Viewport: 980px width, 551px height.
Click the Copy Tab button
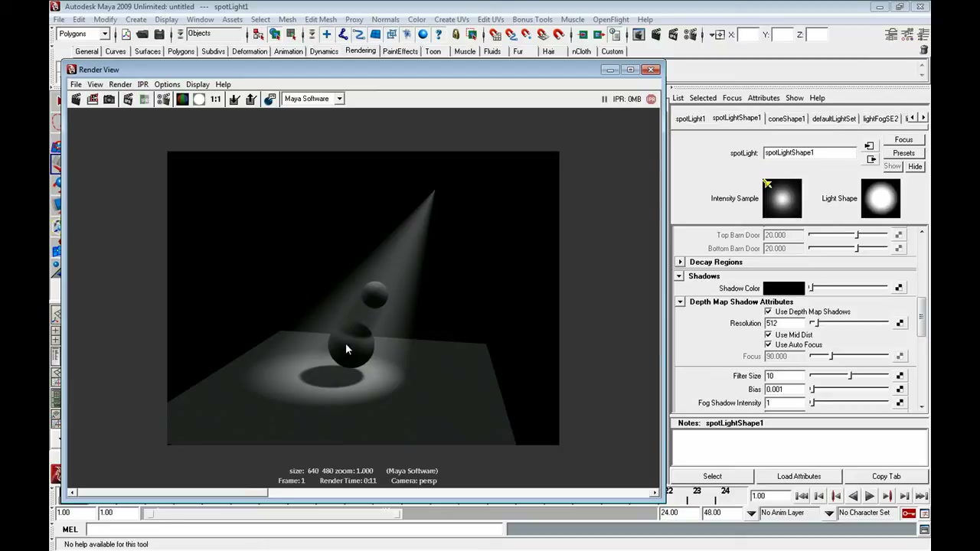pyautogui.click(x=886, y=476)
